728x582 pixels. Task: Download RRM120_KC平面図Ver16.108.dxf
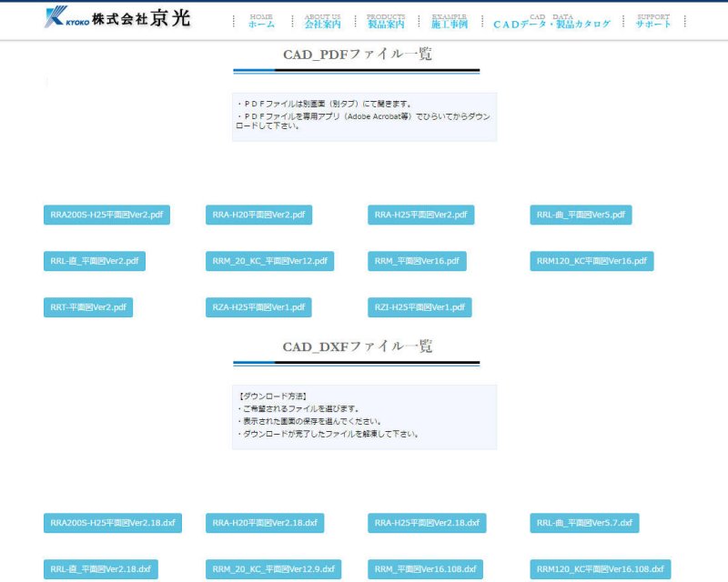point(601,569)
